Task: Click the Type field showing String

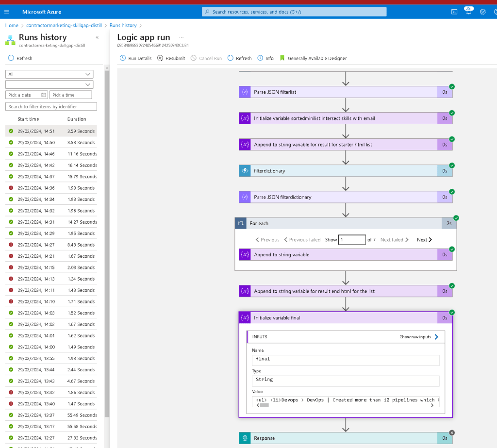Action: point(346,381)
